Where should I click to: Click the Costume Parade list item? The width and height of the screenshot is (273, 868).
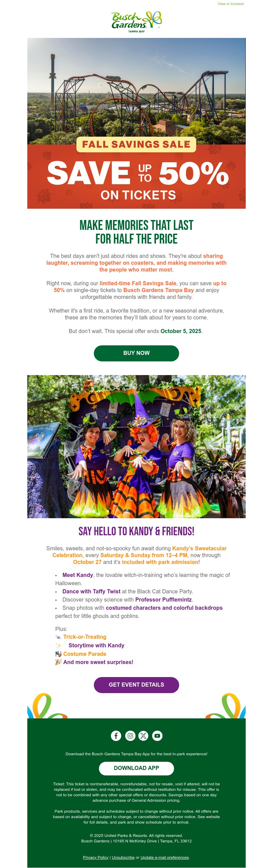pyautogui.click(x=85, y=654)
